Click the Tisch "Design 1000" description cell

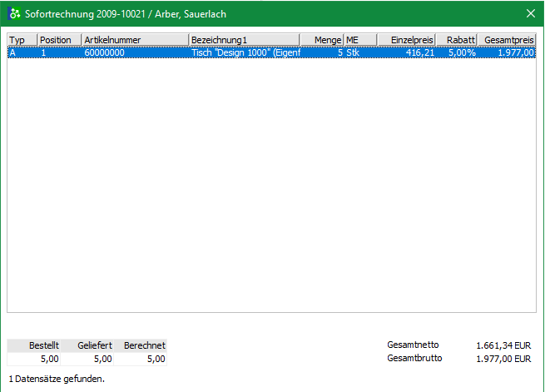click(243, 52)
